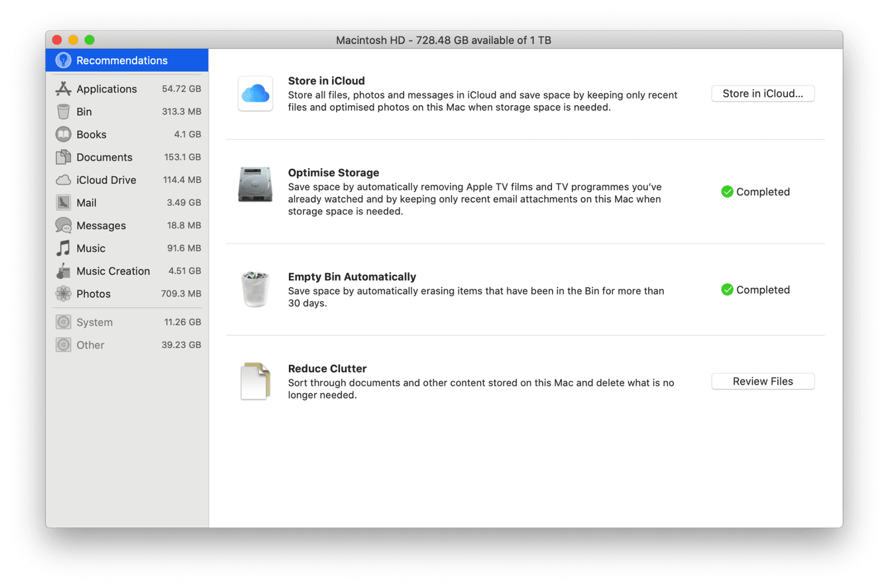Open the Music Creation sidebar icon

click(x=64, y=271)
